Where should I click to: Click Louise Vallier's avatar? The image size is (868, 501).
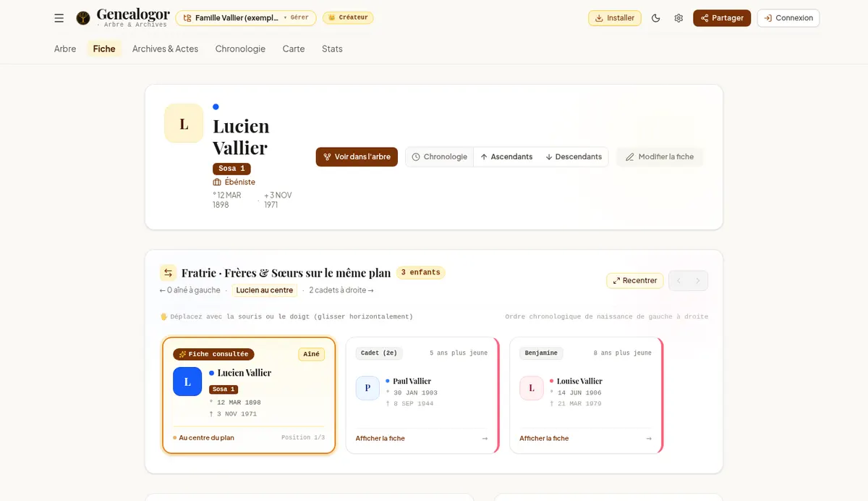tap(532, 388)
